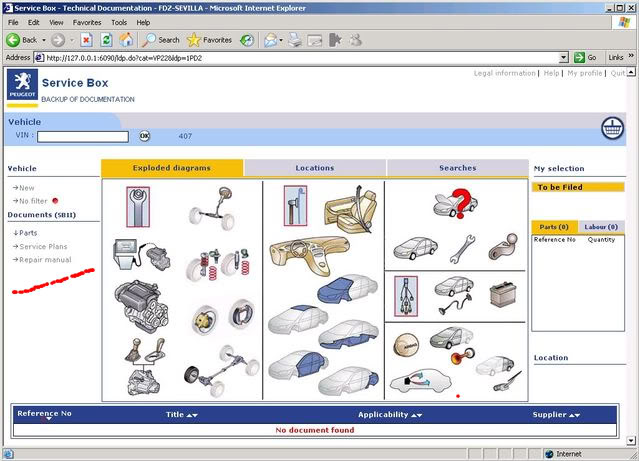639x461 pixels.
Task: Open the brake disc and drum icon
Action: (223, 317)
